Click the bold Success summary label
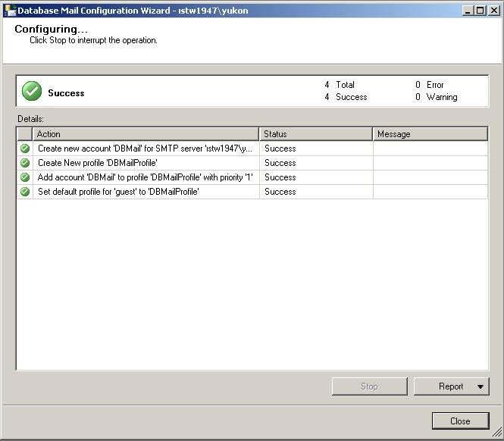504x441 pixels. (x=66, y=93)
